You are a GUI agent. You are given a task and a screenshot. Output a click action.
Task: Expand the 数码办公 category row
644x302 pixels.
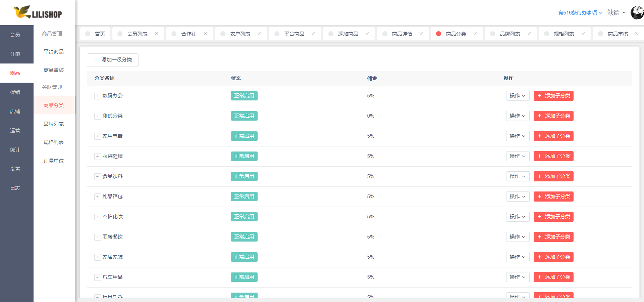pos(97,96)
